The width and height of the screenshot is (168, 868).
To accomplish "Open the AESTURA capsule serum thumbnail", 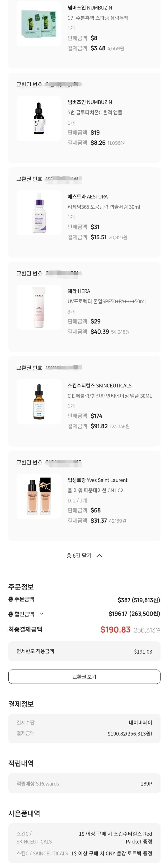I will point(39,213).
